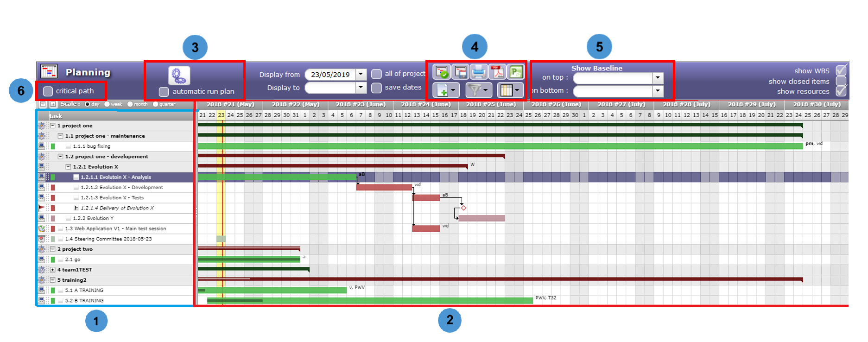Open the filter funnel dropdown
868x342 pixels.
pyautogui.click(x=478, y=90)
